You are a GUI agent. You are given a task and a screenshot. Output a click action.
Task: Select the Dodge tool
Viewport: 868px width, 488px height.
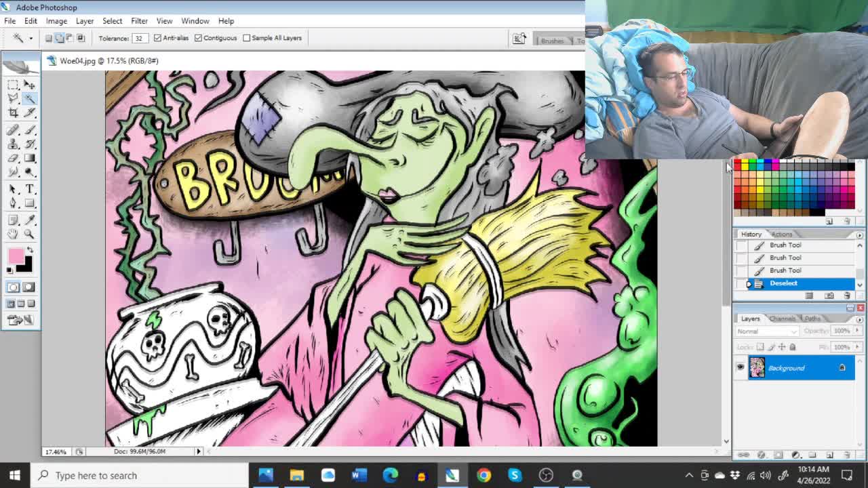coord(29,173)
